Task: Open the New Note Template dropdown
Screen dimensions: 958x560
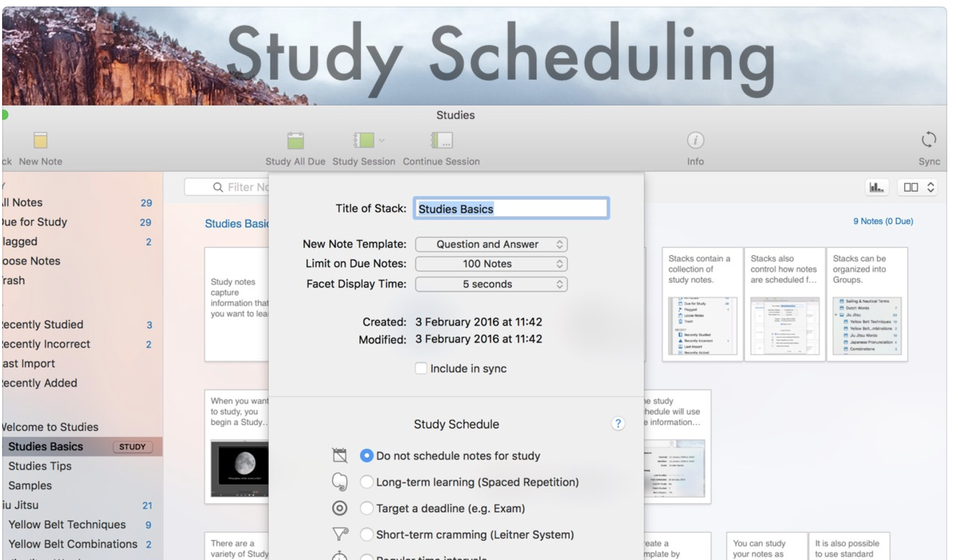Action: point(491,245)
